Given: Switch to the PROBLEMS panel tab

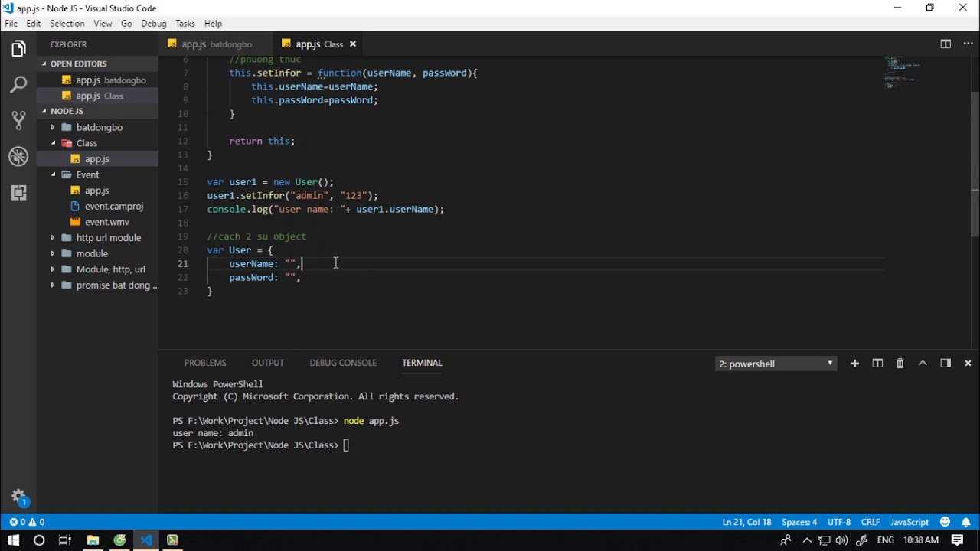Looking at the screenshot, I should tap(205, 363).
